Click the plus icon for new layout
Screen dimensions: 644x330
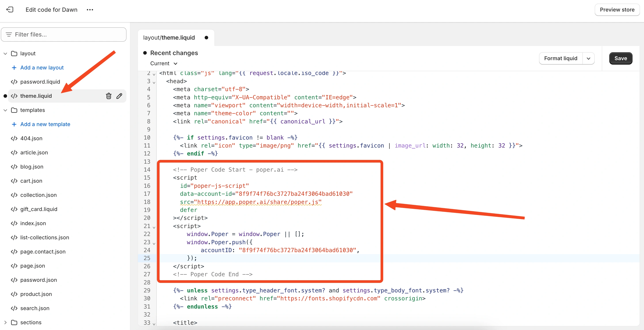point(14,67)
